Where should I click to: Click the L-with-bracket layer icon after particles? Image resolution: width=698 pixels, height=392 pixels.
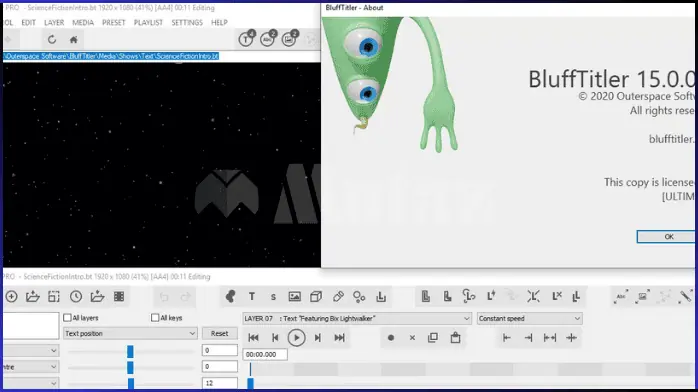tap(381, 296)
